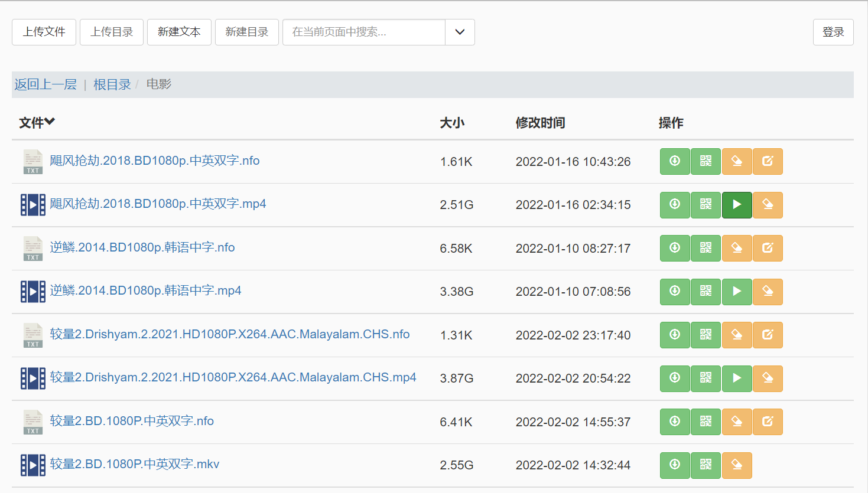The image size is (868, 493).
Task: Show QR code for 逆鳞.2014 nfo
Action: coord(706,248)
